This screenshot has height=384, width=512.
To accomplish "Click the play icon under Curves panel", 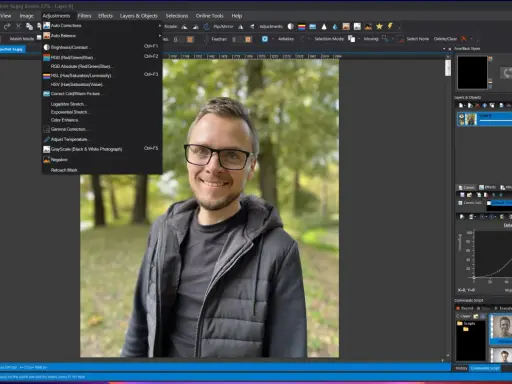I will (462, 217).
